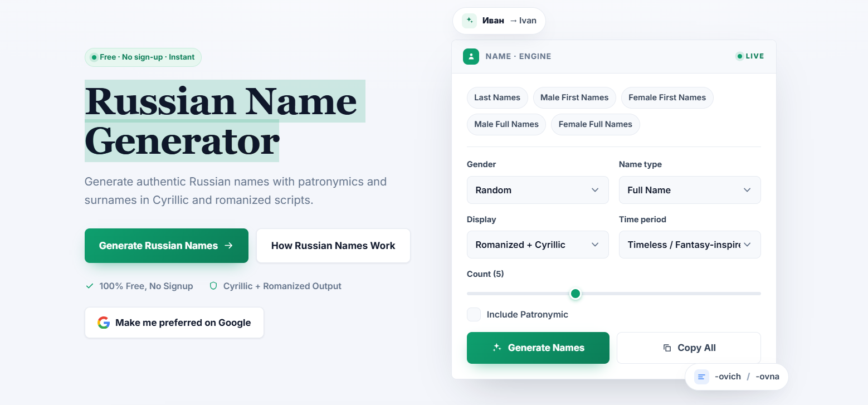Click the arrow icon in Generate Russian Names
Image resolution: width=868 pixels, height=405 pixels.
click(x=228, y=246)
